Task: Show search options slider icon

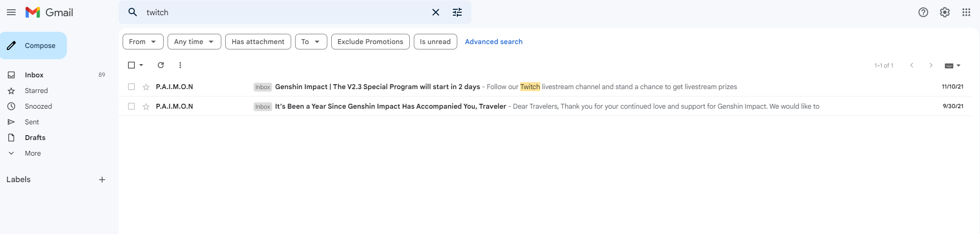Action: (457, 12)
